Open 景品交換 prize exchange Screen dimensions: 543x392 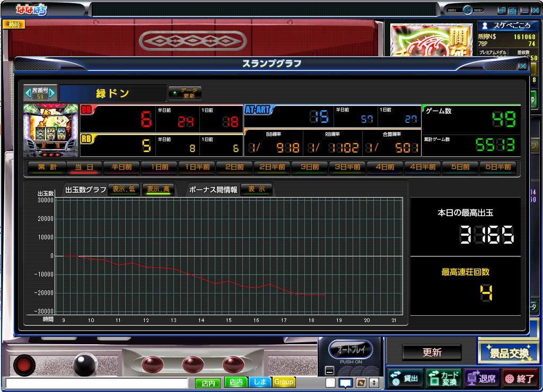[509, 353]
